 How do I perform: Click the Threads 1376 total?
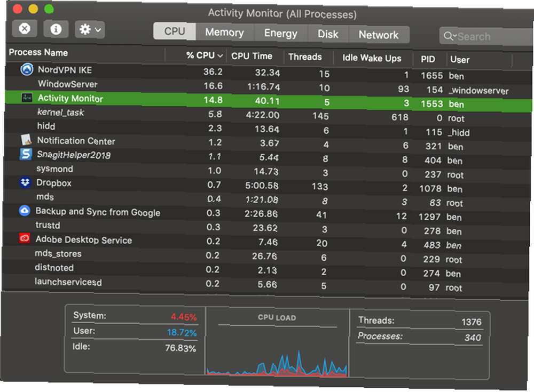click(x=472, y=322)
